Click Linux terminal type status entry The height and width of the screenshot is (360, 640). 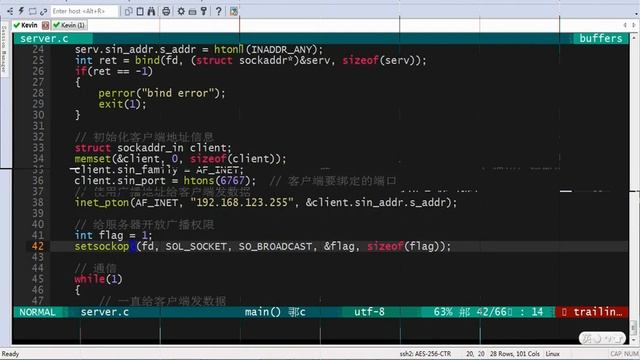pos(553,354)
